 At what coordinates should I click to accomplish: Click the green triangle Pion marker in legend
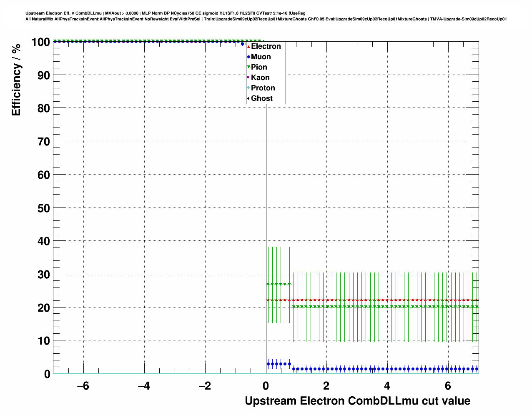coord(248,67)
